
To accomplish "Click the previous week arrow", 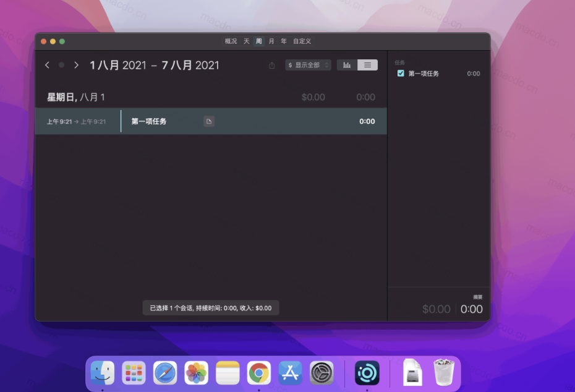I will pyautogui.click(x=47, y=64).
